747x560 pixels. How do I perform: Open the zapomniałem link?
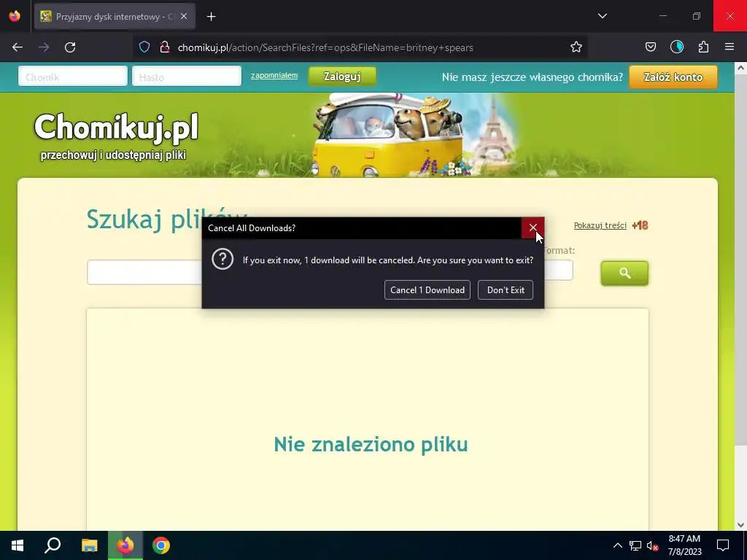click(x=274, y=75)
